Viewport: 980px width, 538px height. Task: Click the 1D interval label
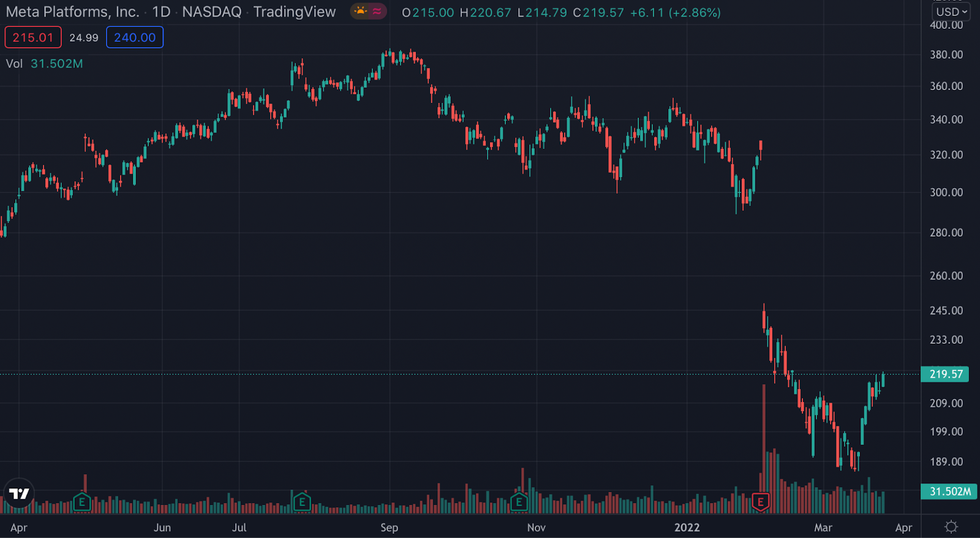pos(161,12)
